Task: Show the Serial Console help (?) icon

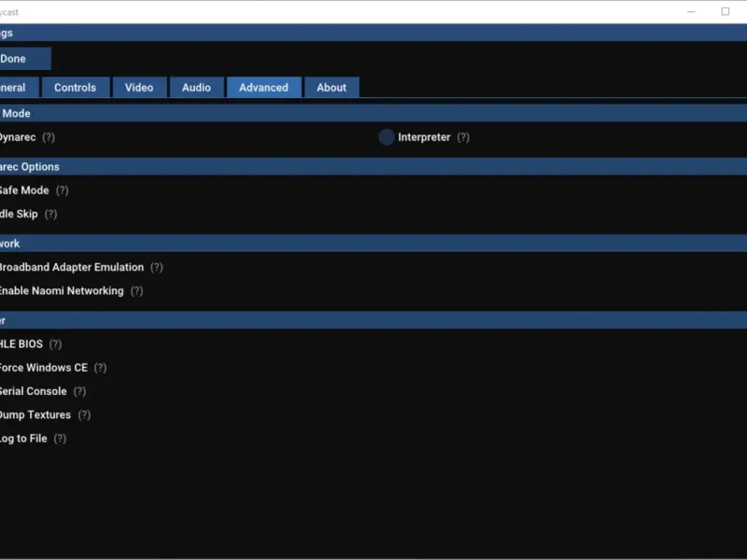Action: (79, 391)
